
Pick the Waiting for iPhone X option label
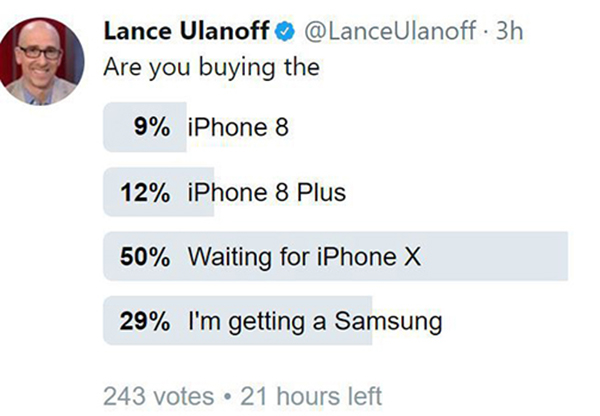pyautogui.click(x=304, y=257)
